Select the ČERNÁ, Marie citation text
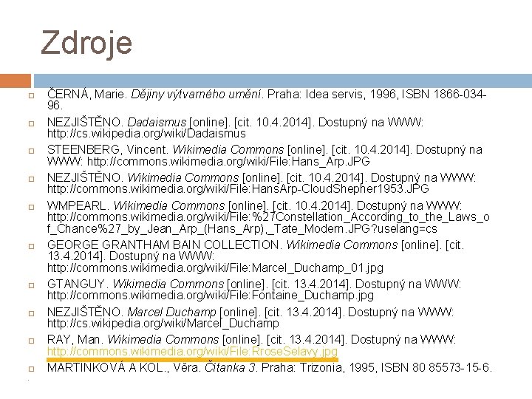This screenshot has height=399, width=532. 267,100
